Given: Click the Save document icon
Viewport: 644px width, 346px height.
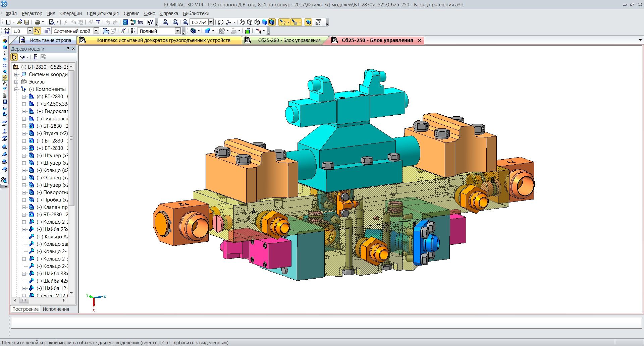Looking at the screenshot, I should 27,22.
